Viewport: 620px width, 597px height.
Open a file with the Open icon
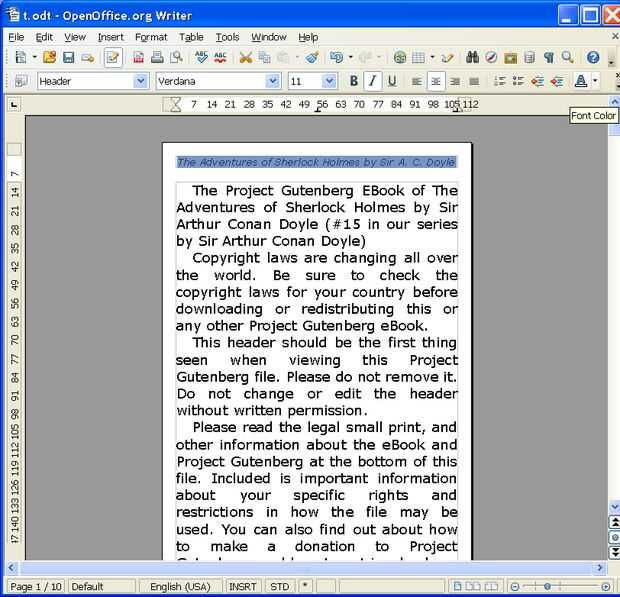[49, 58]
